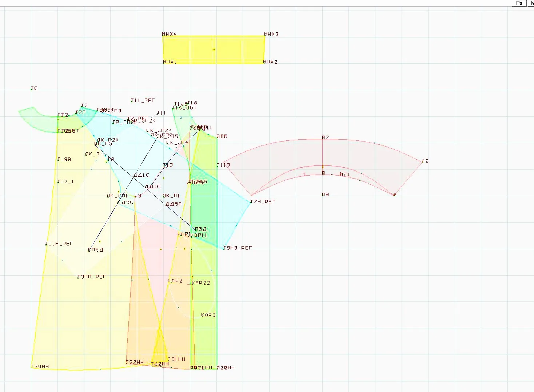Select point T7H_РЕГ
534x392 pixels.
263,201
